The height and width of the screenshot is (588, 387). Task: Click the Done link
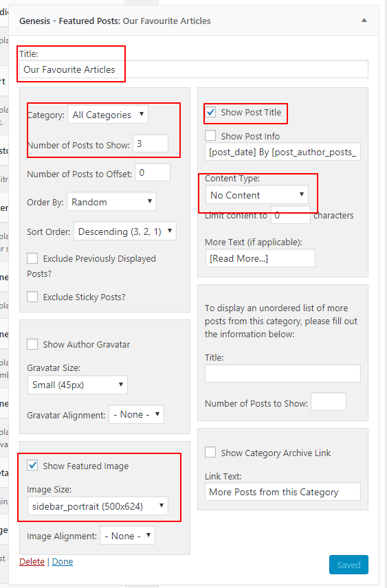tap(63, 561)
